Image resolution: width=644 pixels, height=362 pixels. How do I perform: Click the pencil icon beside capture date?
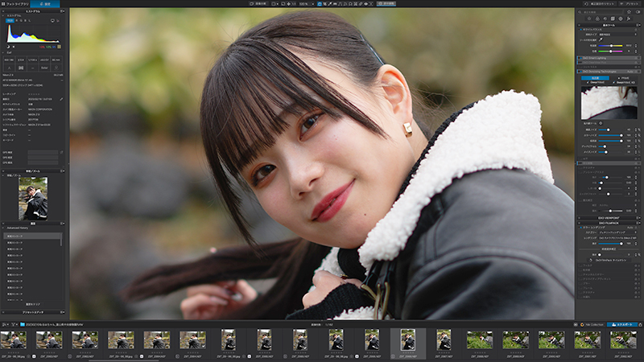coord(61,99)
